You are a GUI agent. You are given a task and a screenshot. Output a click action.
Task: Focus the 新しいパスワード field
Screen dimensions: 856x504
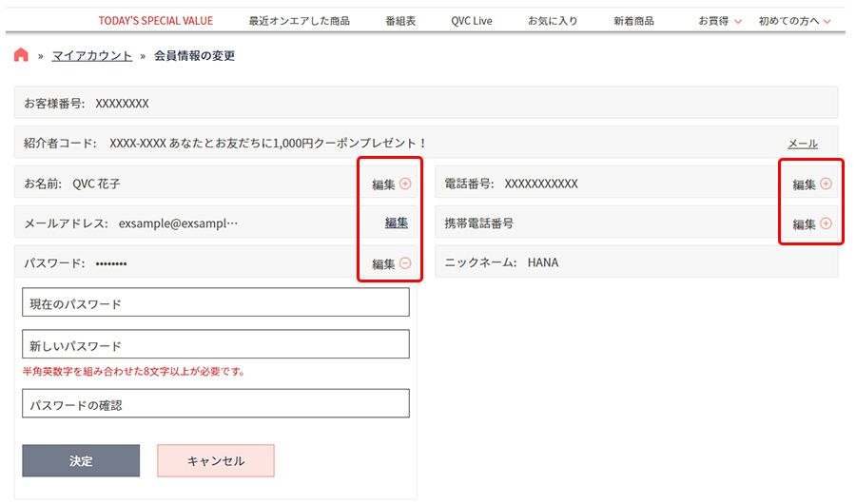pyautogui.click(x=216, y=344)
